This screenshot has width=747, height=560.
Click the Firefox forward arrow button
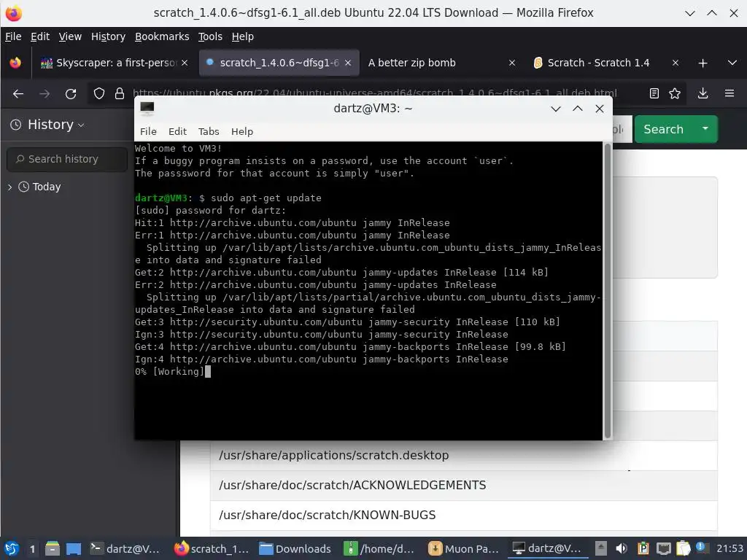44,94
